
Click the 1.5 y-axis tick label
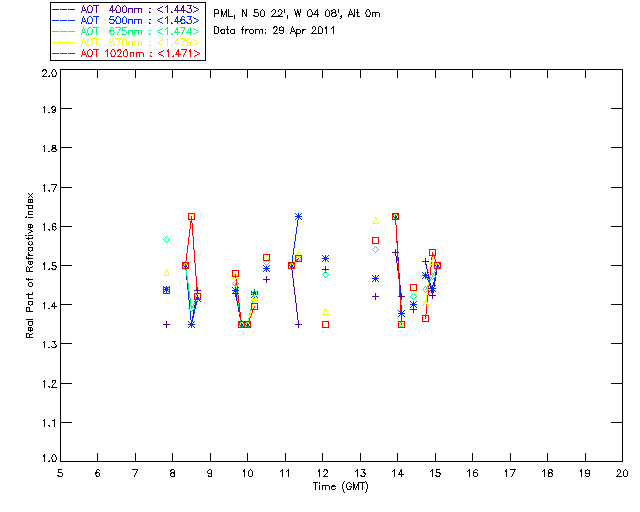tap(49, 266)
